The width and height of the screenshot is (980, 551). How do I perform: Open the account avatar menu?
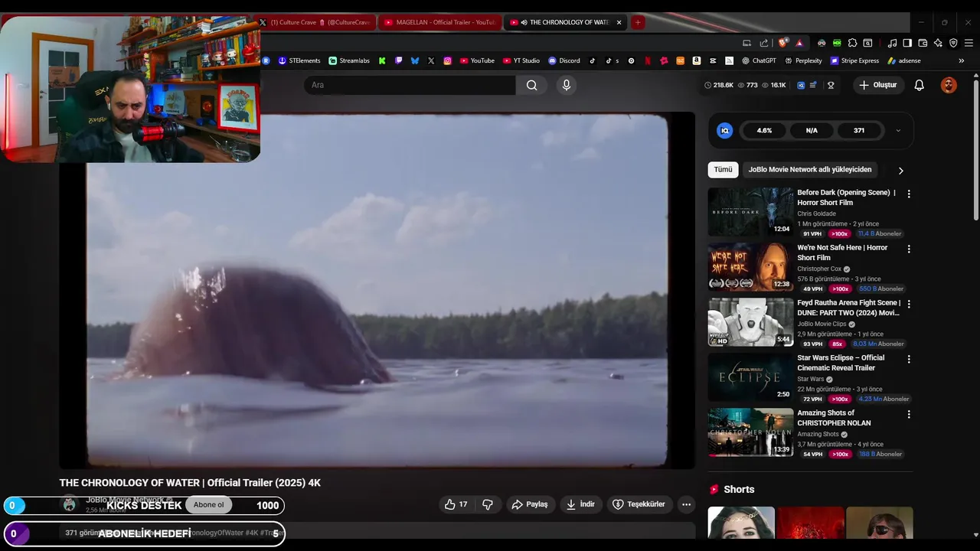[x=949, y=85]
